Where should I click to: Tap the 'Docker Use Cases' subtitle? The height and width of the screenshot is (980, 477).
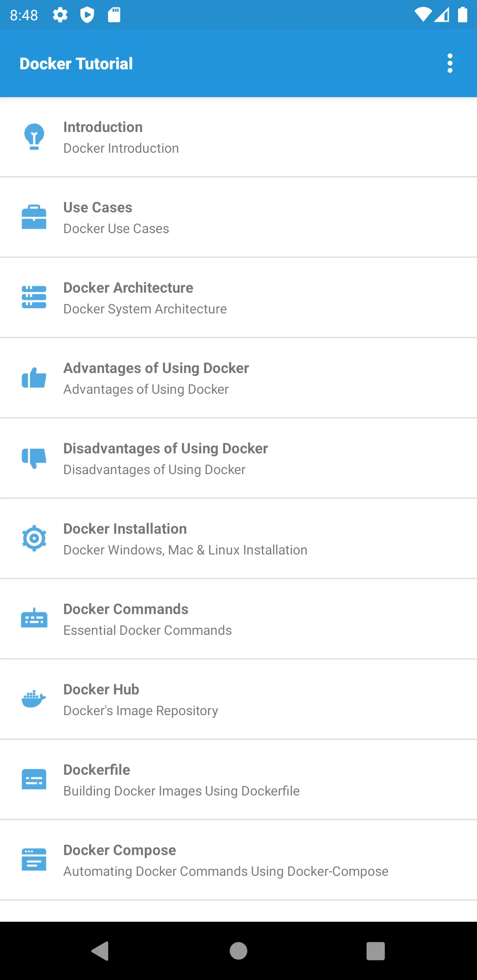coord(116,229)
